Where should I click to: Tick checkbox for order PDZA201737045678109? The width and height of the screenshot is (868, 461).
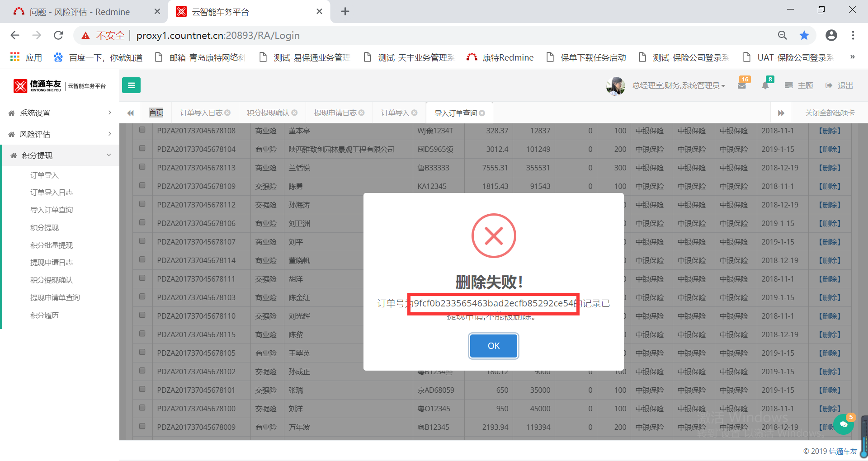click(x=142, y=185)
